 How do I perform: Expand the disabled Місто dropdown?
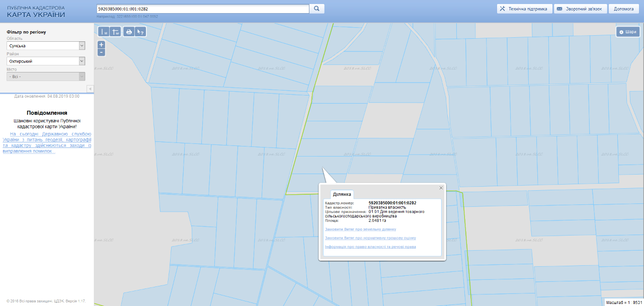pos(46,76)
